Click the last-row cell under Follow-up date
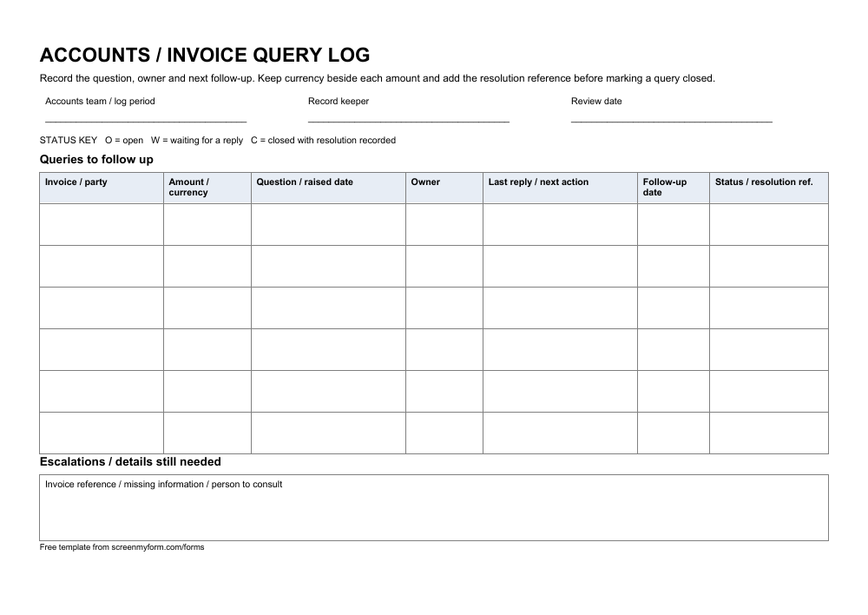 pos(674,433)
